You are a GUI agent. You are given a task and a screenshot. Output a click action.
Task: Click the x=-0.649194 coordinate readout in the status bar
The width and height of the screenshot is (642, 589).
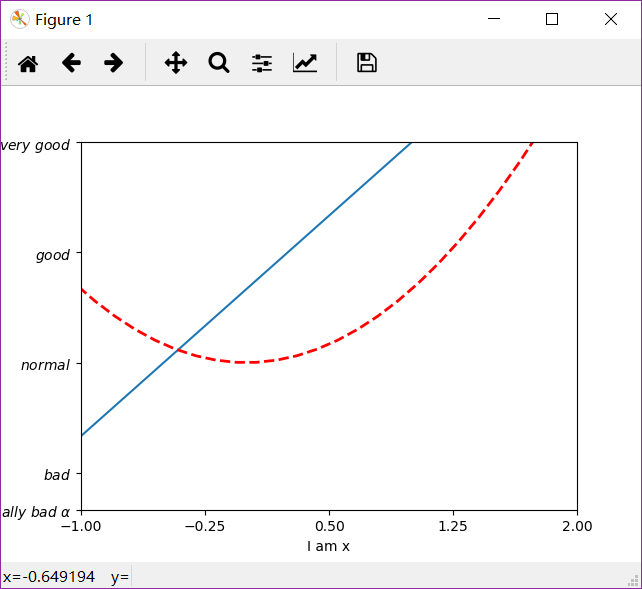(x=49, y=577)
